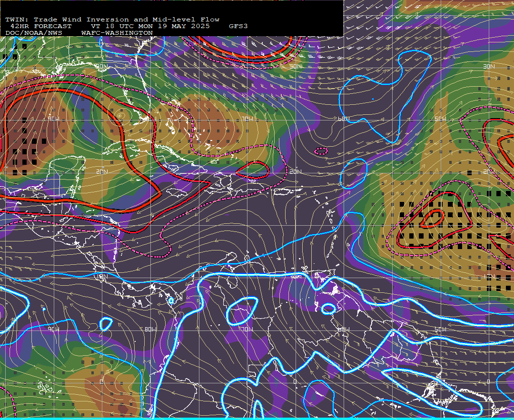
Task: Click the '90W' label over the Pacific Ocean
Action: [54, 329]
